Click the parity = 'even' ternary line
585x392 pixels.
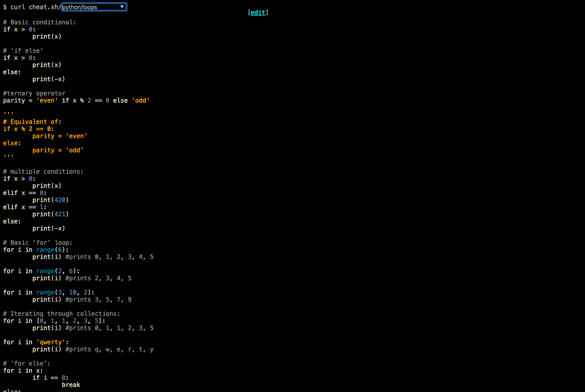pos(76,101)
